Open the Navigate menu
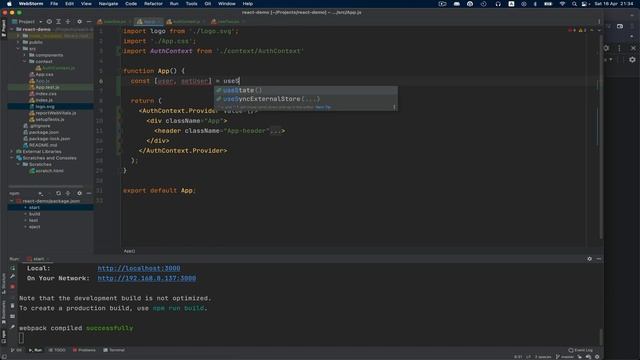The image size is (640, 360). (108, 4)
